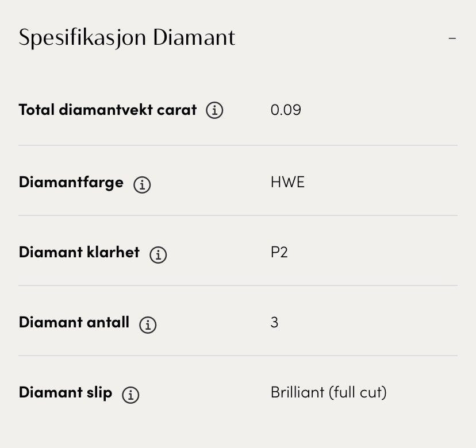Click divider line above Diamant slip row
This screenshot has height=448, width=476.
[238, 356]
